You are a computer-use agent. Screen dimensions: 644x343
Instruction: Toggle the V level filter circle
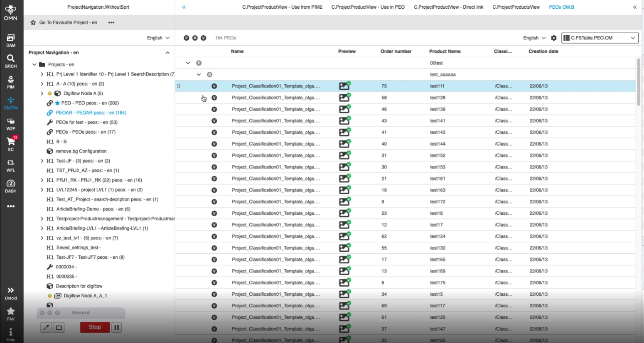point(204,38)
